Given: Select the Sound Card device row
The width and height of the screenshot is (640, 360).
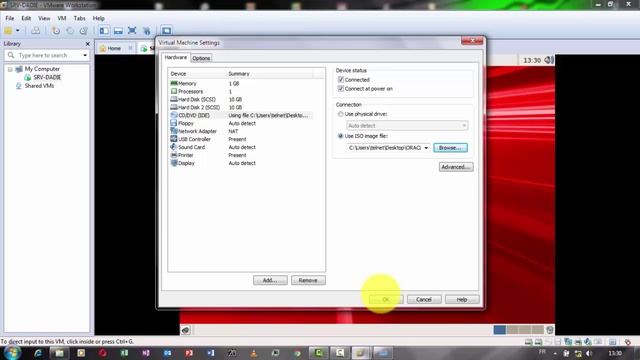Looking at the screenshot, I should click(x=241, y=147).
